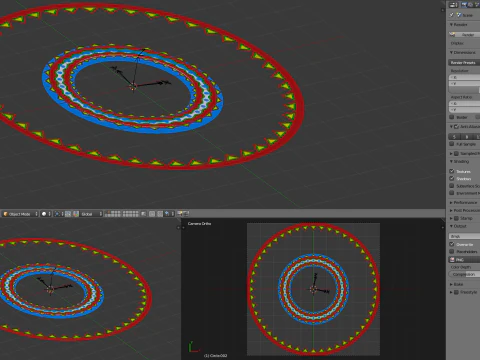Disable the Overwrite checkbox

452,244
